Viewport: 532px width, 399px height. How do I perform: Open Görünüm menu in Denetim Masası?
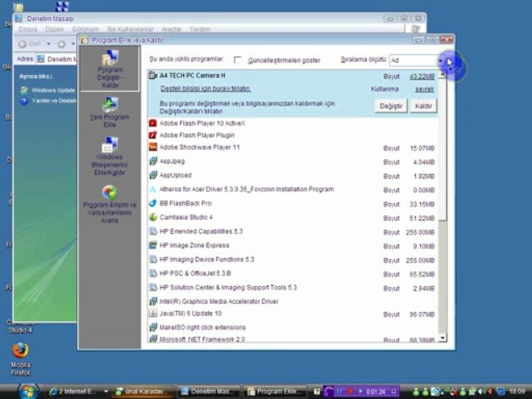tap(85, 29)
